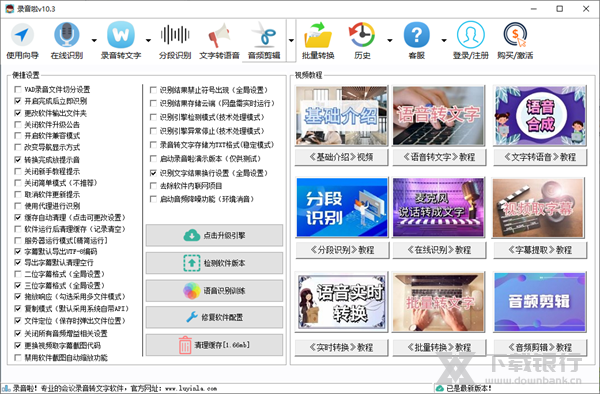Image resolution: width=600 pixels, height=394 pixels.
Task: Click 语音合成 purple thumbnail
Action: pyautogui.click(x=540, y=116)
